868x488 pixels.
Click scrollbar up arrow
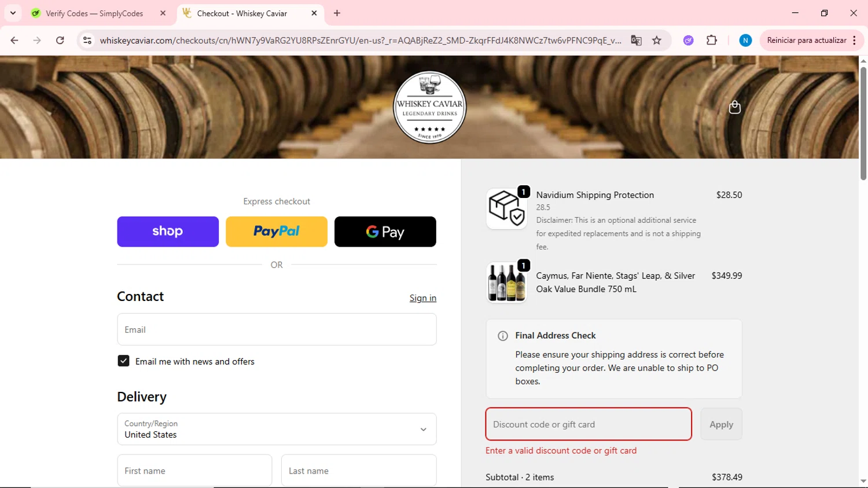pos(863,60)
